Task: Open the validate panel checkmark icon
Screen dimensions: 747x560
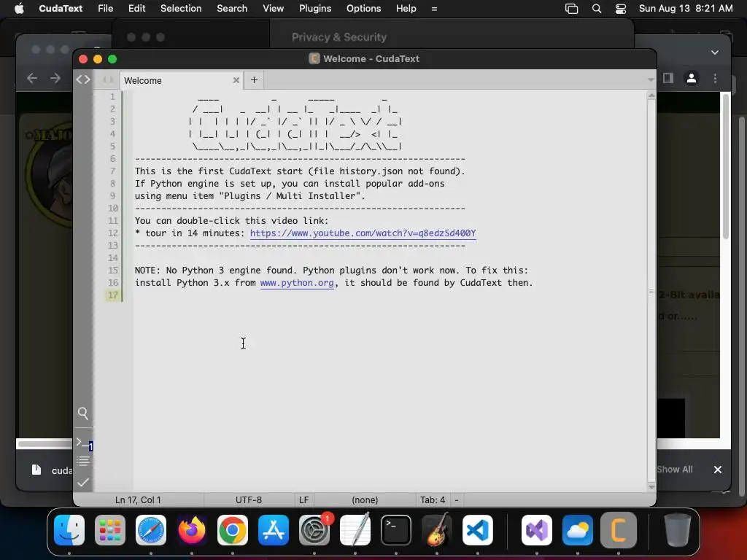Action: pyautogui.click(x=83, y=483)
